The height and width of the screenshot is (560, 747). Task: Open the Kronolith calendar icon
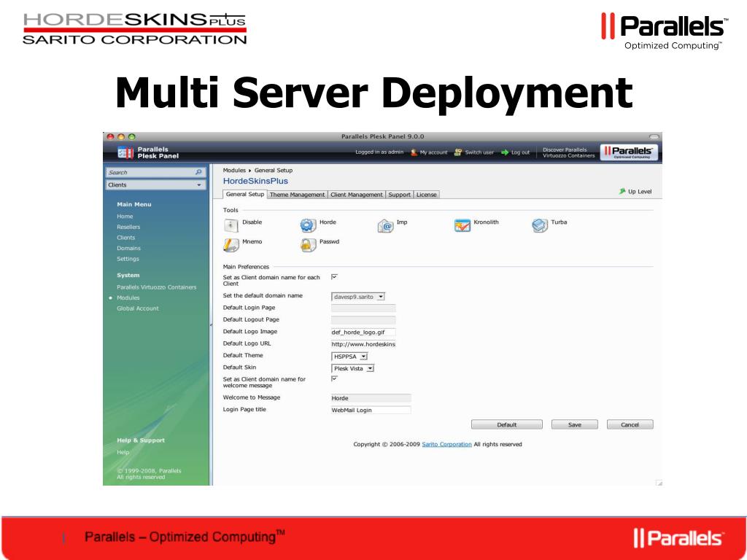[x=462, y=225]
